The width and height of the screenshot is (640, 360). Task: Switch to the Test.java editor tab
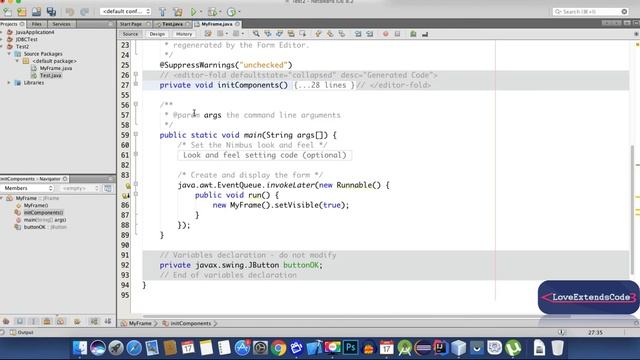[173, 24]
